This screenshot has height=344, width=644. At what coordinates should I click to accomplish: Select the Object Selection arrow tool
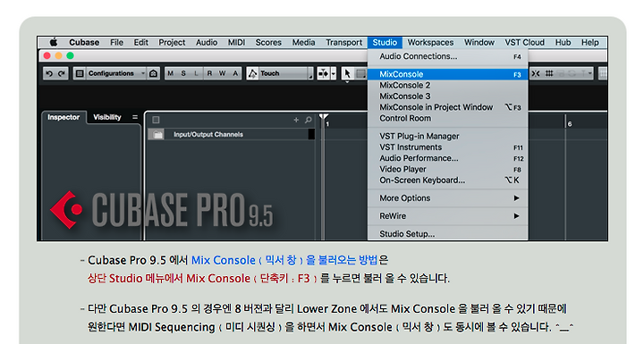point(347,73)
